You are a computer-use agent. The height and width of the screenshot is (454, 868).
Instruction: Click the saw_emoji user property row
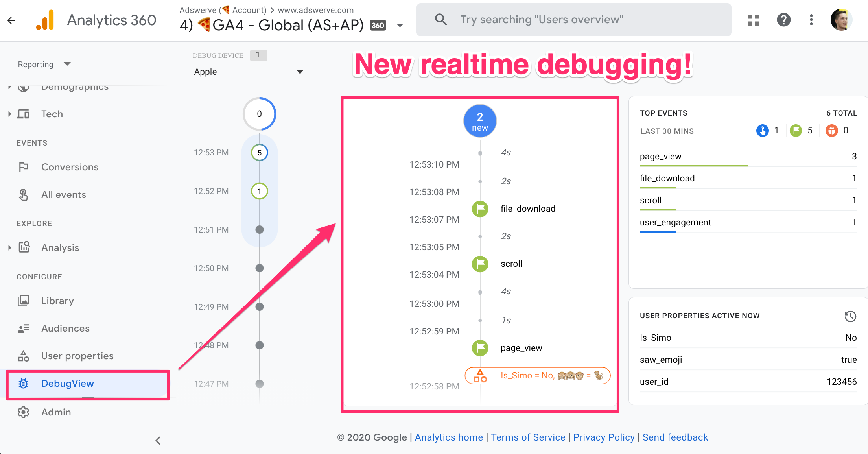pos(748,360)
